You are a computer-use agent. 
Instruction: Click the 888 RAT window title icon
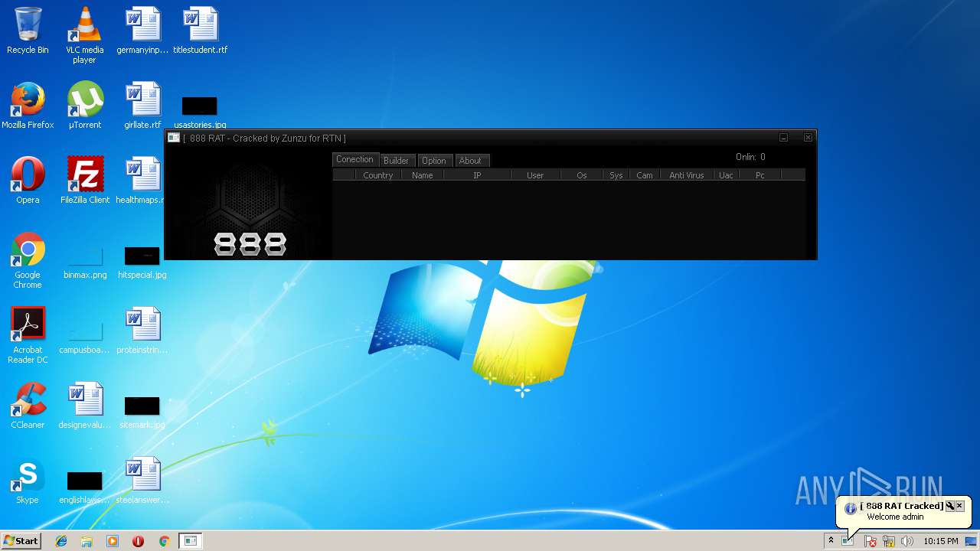174,138
